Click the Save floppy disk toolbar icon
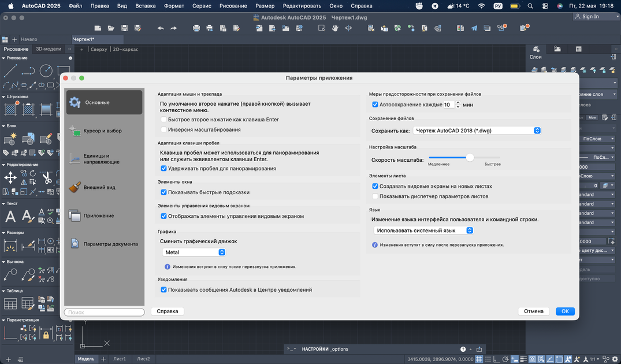This screenshot has height=364, width=621. click(x=124, y=28)
